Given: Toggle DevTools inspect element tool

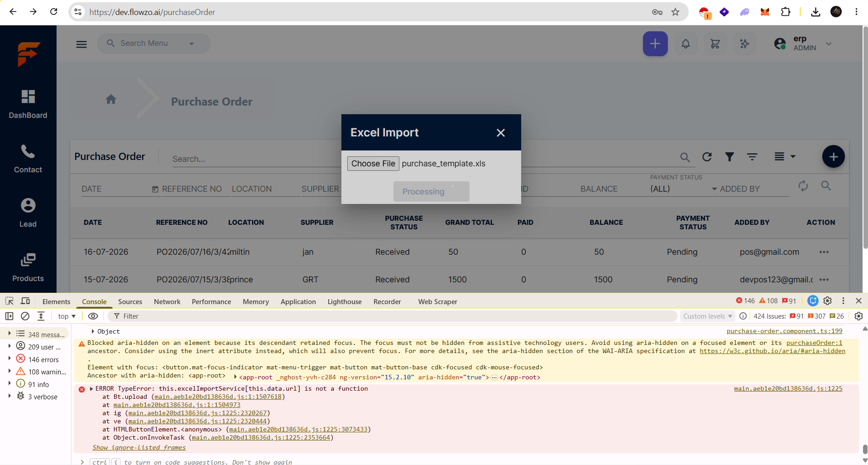Looking at the screenshot, I should click(x=9, y=301).
